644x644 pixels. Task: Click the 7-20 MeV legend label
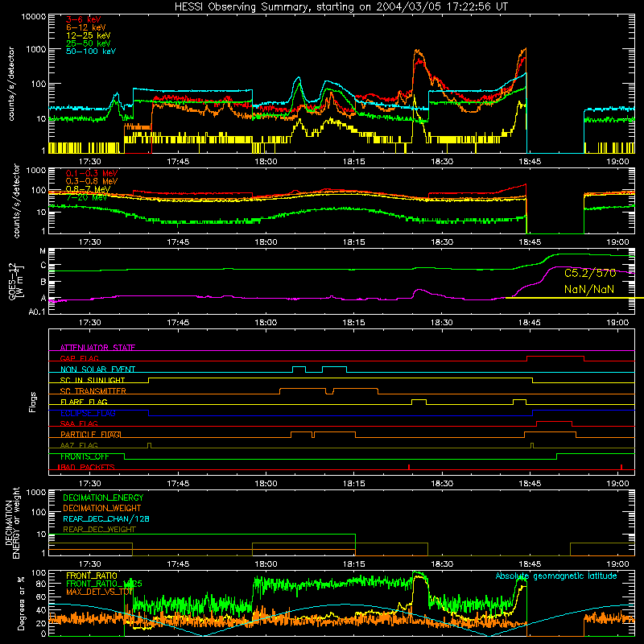87,197
